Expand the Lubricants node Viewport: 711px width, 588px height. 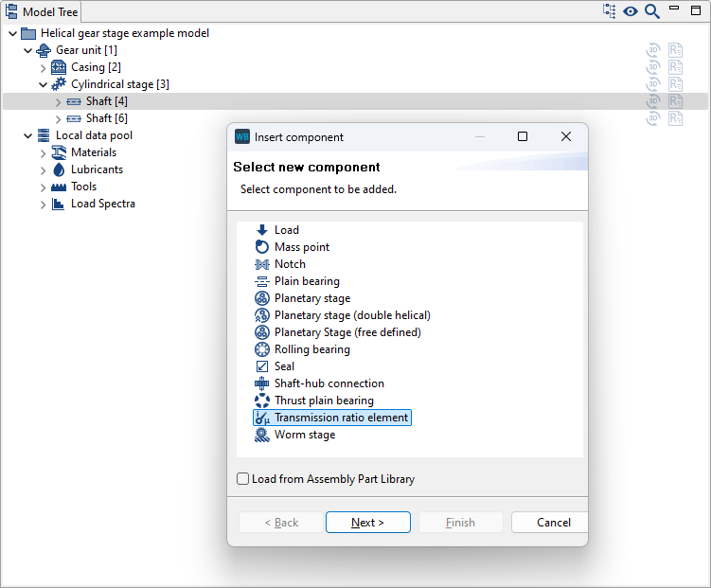(x=43, y=169)
